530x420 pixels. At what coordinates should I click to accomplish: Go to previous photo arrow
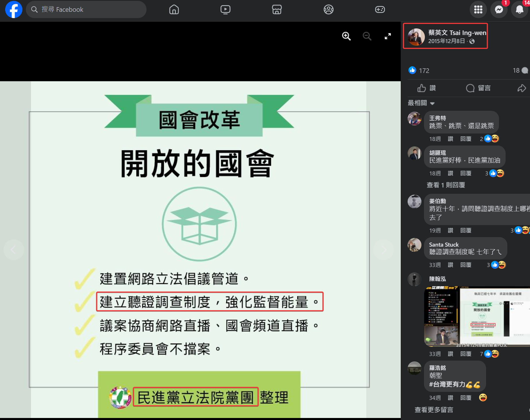coord(14,249)
